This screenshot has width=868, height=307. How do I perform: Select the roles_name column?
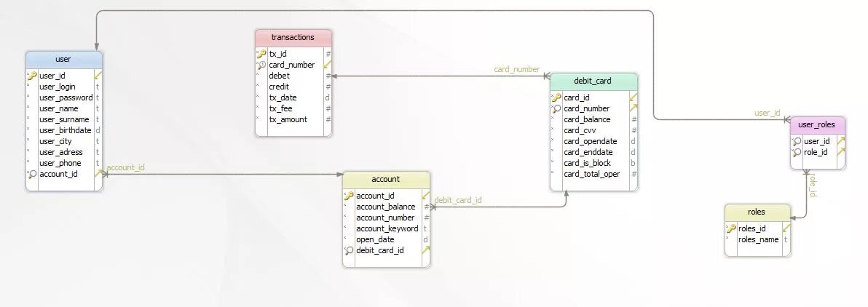[x=758, y=239]
